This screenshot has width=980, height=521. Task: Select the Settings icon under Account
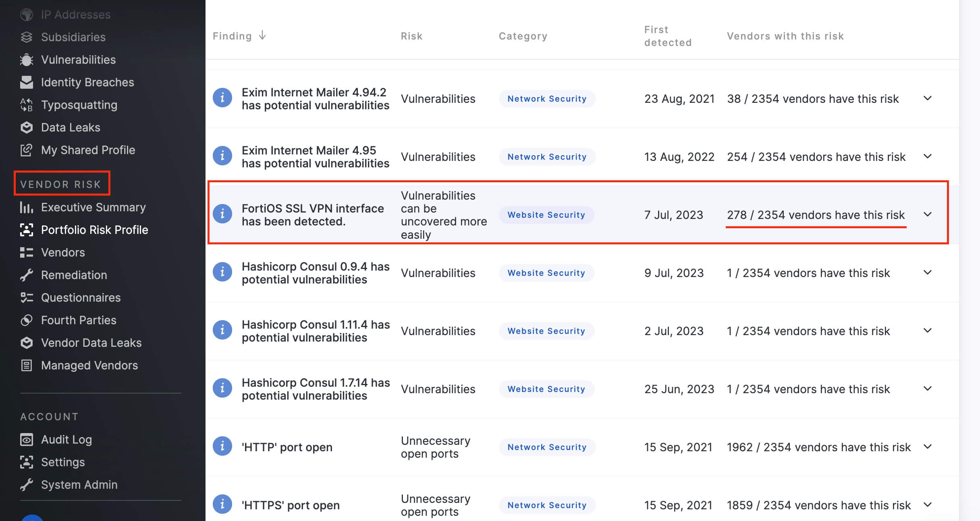coord(27,462)
